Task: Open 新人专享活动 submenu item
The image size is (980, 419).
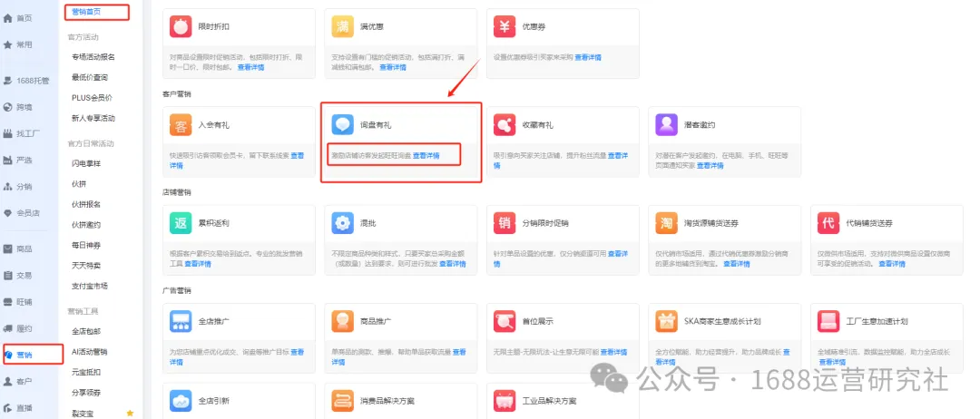Action: [x=93, y=118]
